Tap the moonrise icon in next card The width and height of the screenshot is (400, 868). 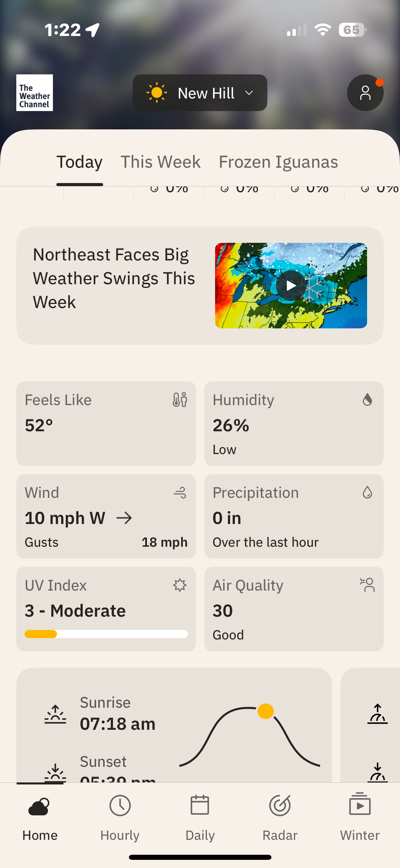(x=377, y=714)
